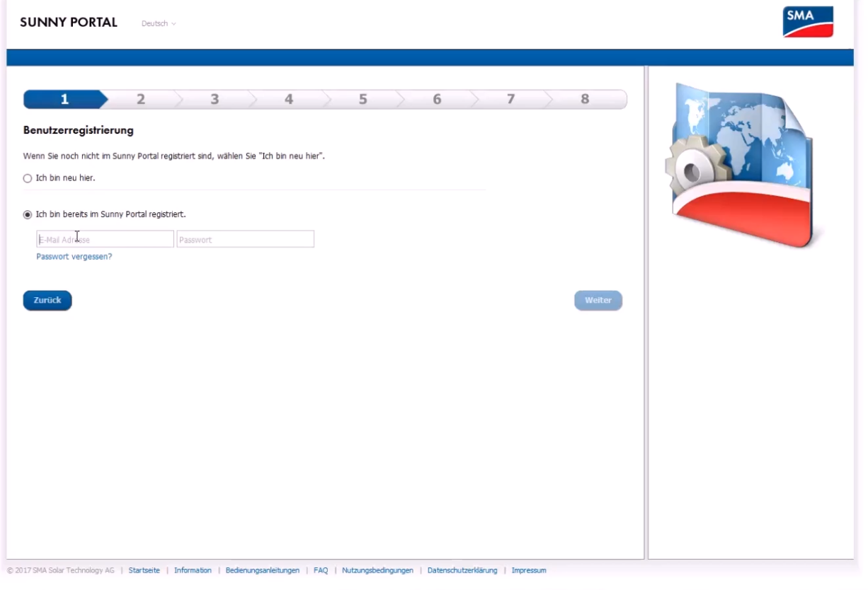Click the SUNNY PORTAL title
The image size is (868, 590).
[69, 23]
